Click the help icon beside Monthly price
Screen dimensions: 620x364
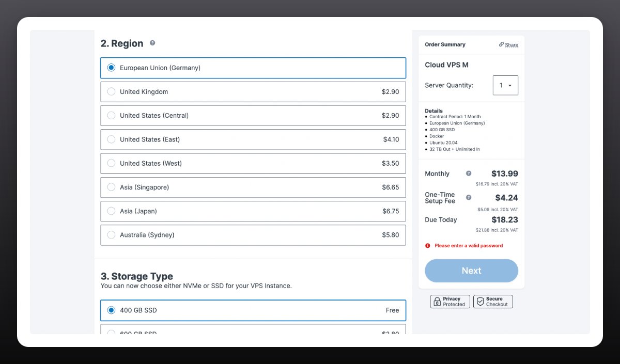point(469,173)
